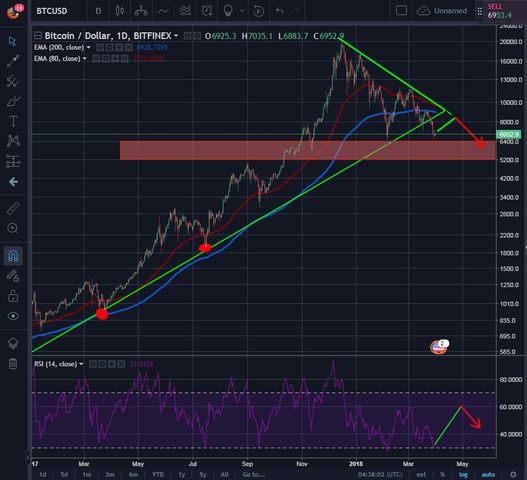The image size is (527, 480).
Task: Set the range to 1y
Action: coord(182,475)
